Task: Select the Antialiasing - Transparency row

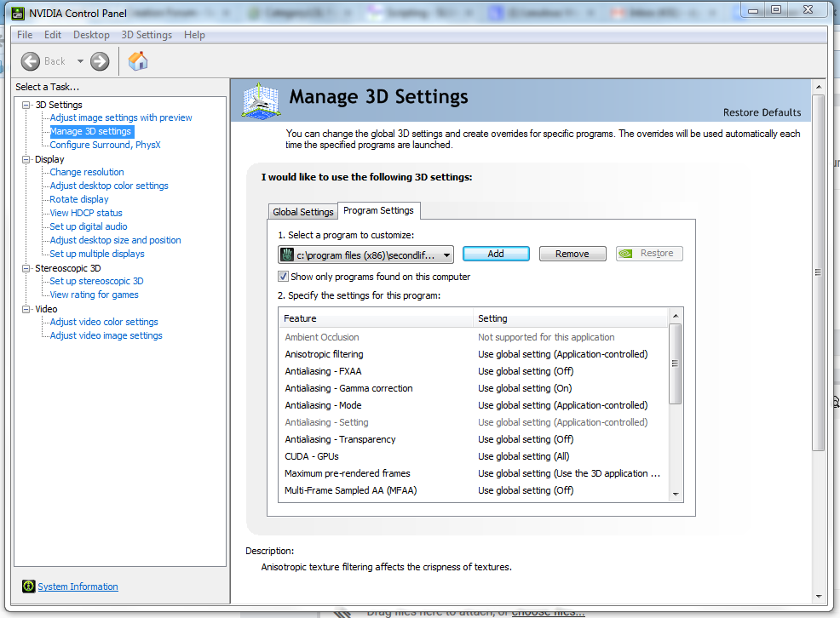Action: [x=474, y=439]
